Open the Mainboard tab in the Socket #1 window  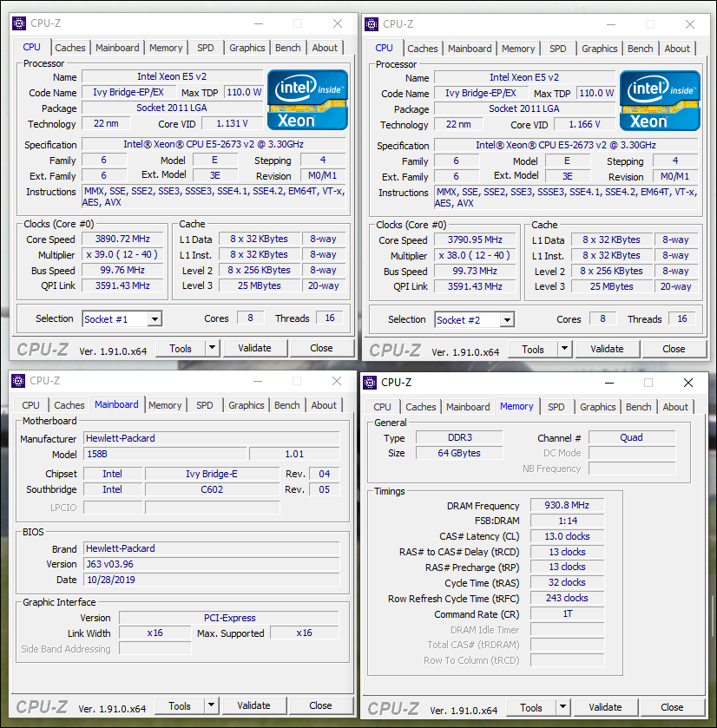click(117, 48)
